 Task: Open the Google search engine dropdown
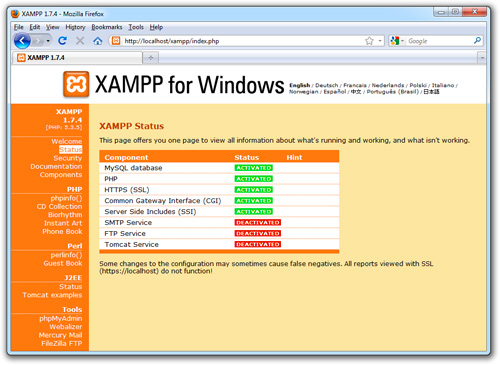[398, 41]
